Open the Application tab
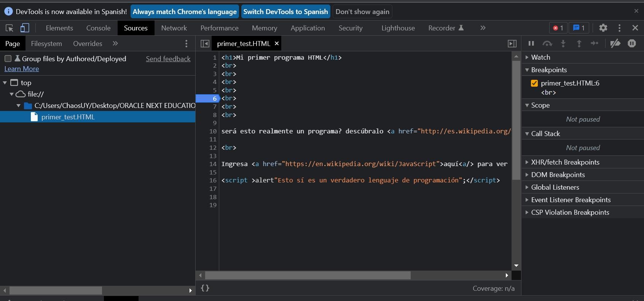The height and width of the screenshot is (301, 644). [x=308, y=28]
